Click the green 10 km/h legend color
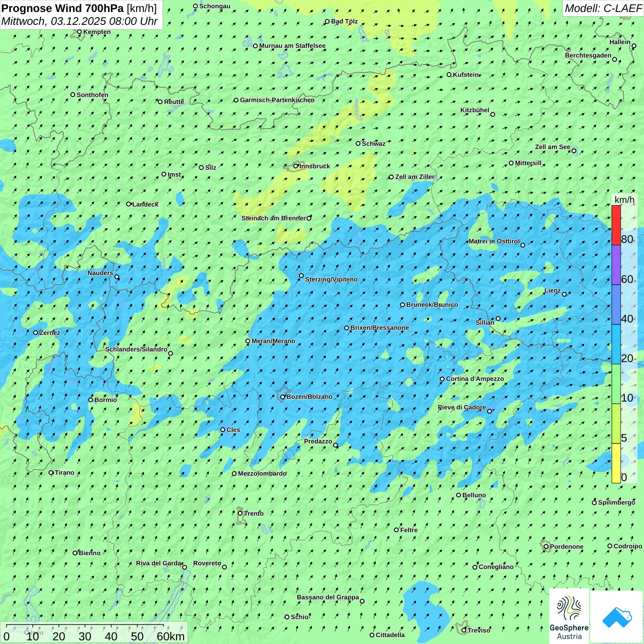This screenshot has width=644, height=644. [x=616, y=384]
